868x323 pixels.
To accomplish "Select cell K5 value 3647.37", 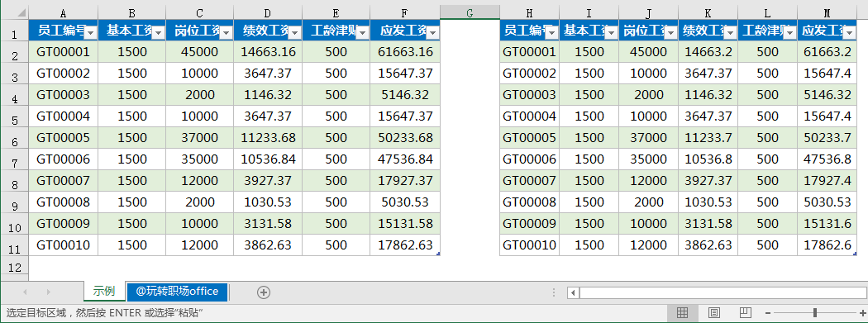I will pyautogui.click(x=708, y=116).
